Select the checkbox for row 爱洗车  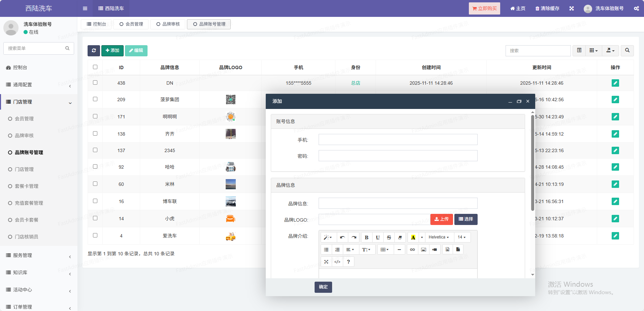(95, 235)
